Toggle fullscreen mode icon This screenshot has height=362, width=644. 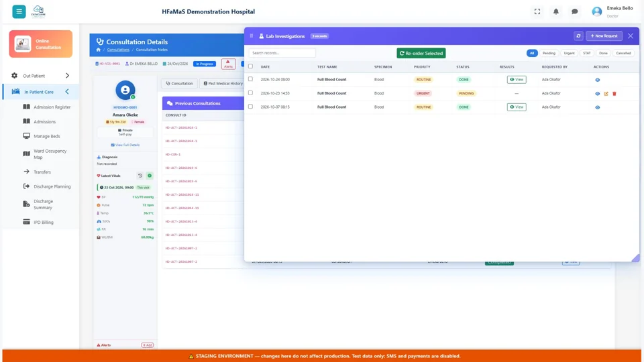(537, 11)
